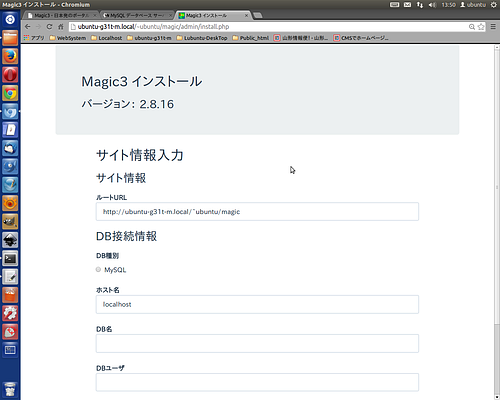Open a new browser tab

point(258,15)
